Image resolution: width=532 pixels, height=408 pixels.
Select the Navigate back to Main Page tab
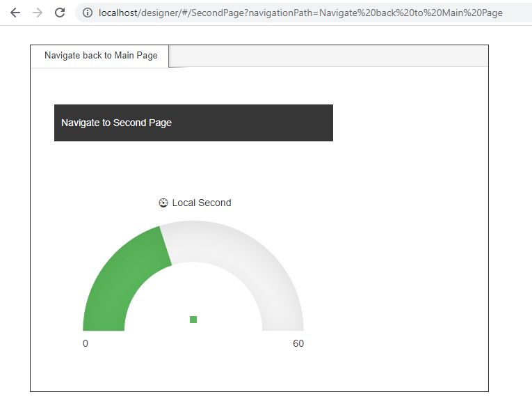(x=101, y=56)
